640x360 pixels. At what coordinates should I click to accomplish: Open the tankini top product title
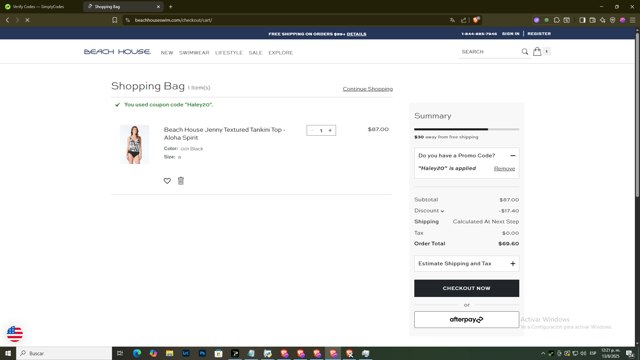click(224, 133)
